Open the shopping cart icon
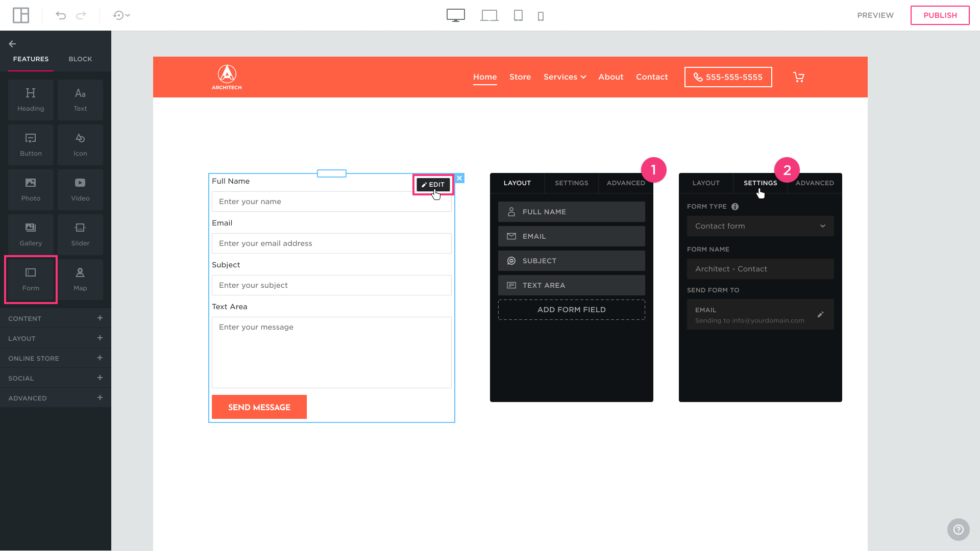Image resolution: width=980 pixels, height=551 pixels. [798, 77]
